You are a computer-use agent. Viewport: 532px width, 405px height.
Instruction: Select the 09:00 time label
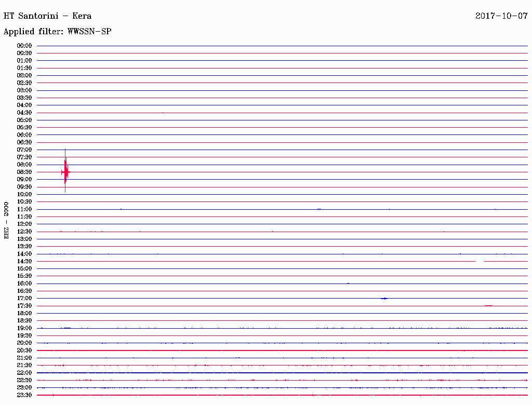(x=24, y=180)
